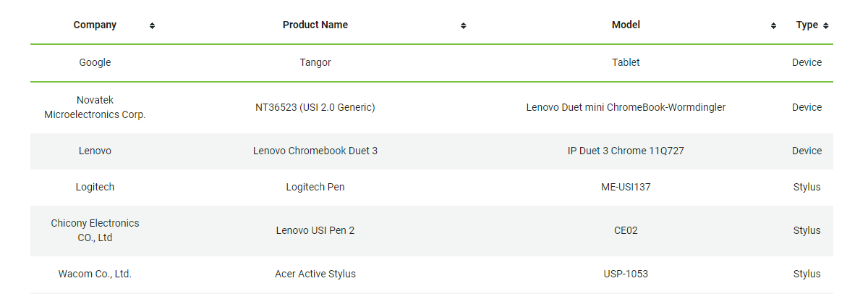Click NT36523 (USI 2.0 Generic) product
This screenshot has height=294, width=868.
pyautogui.click(x=315, y=107)
